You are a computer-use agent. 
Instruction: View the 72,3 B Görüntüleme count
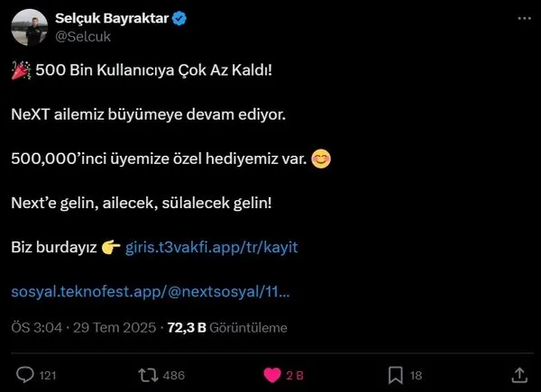tap(227, 327)
